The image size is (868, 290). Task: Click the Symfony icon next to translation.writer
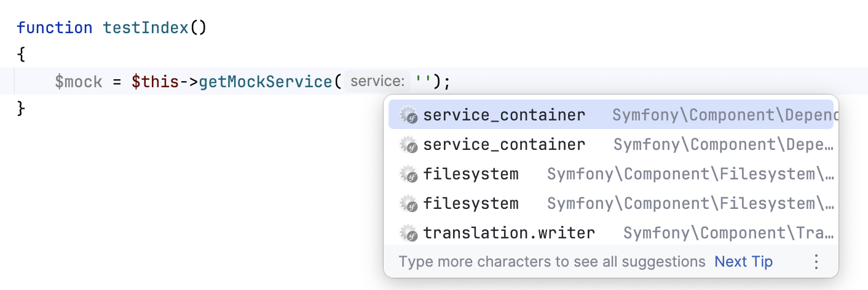coord(409,233)
